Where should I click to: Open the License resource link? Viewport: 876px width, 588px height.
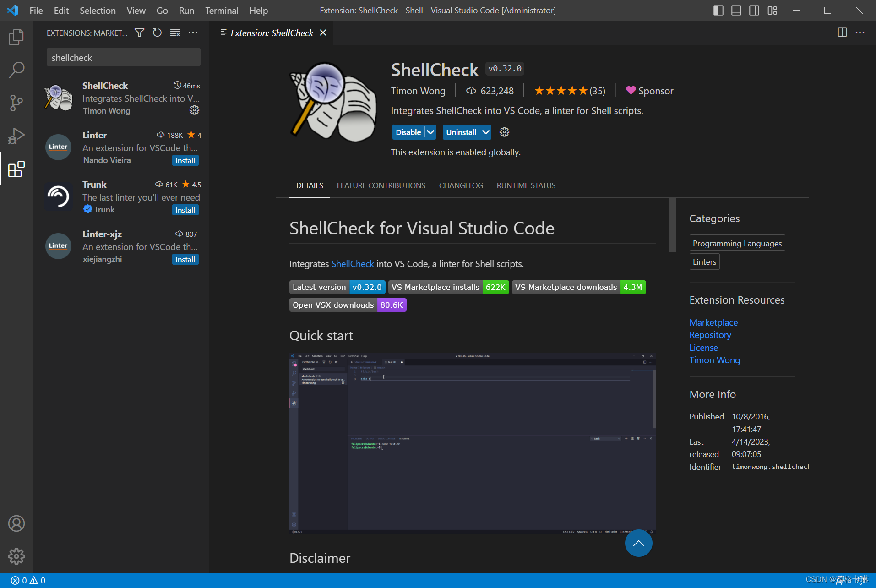(x=703, y=348)
